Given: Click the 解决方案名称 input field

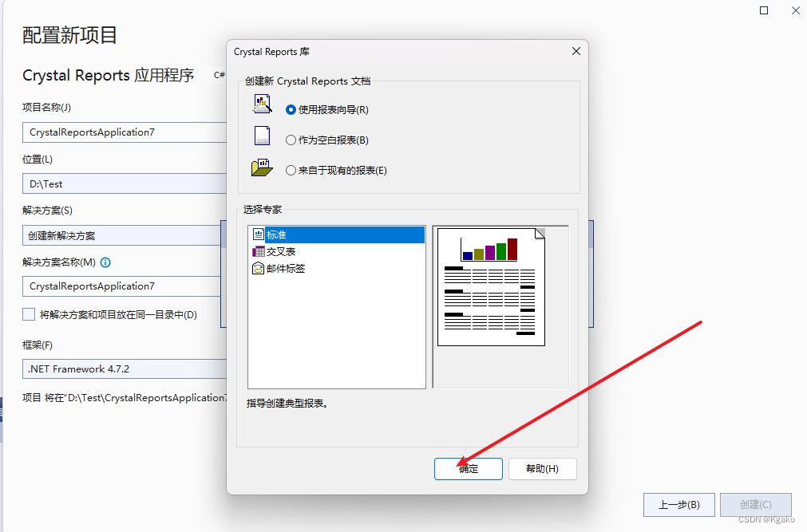Looking at the screenshot, I should (x=121, y=286).
